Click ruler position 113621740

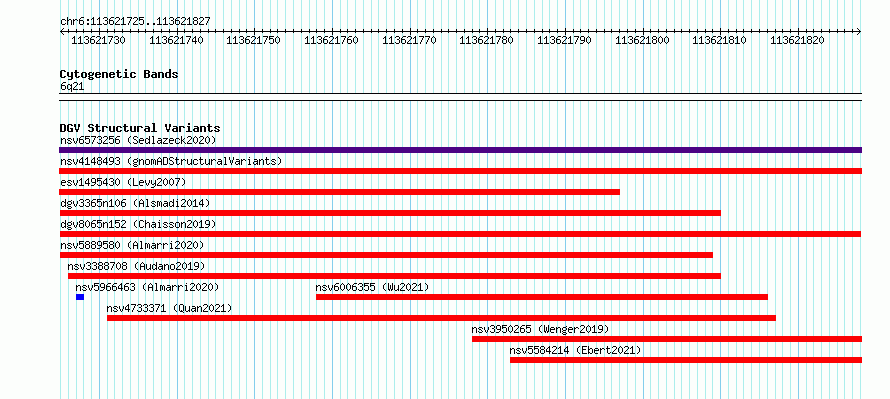pos(176,40)
